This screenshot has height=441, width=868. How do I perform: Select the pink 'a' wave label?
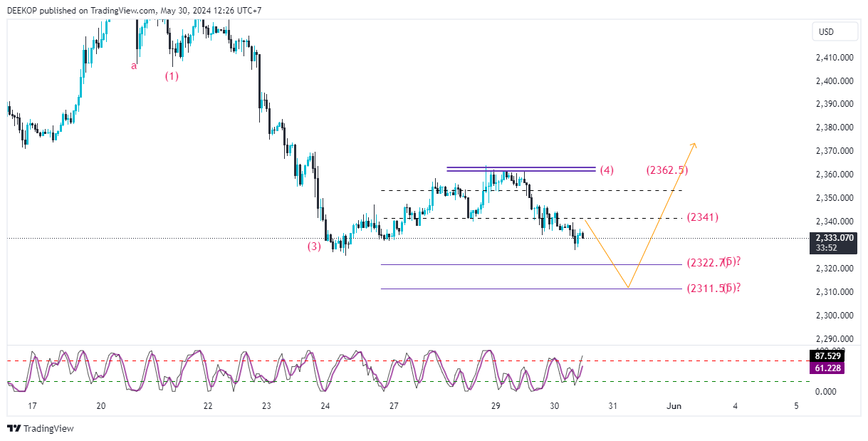click(133, 66)
